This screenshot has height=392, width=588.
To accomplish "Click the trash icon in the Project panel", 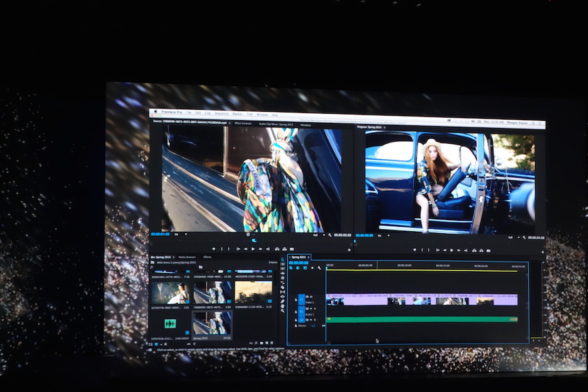I will (x=272, y=343).
